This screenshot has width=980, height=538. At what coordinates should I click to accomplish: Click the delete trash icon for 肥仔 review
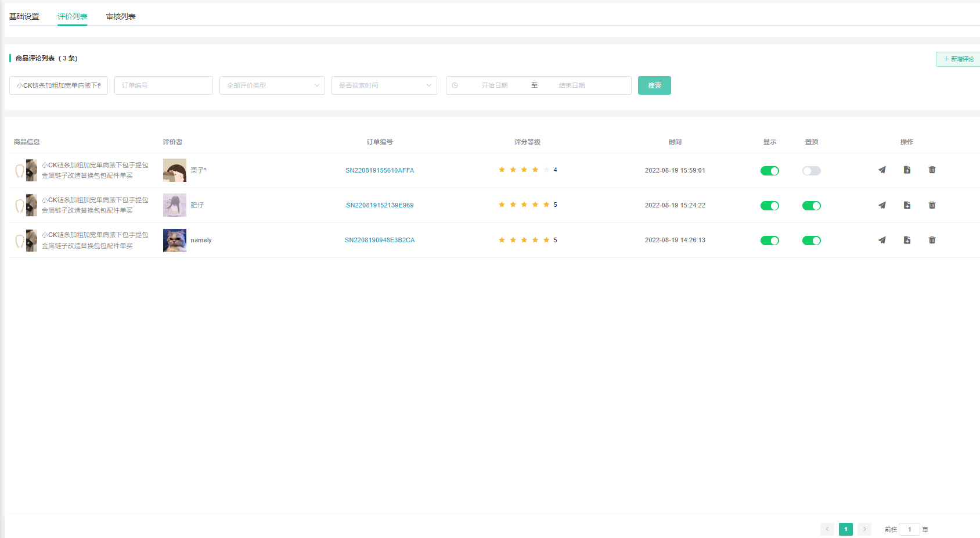click(932, 205)
